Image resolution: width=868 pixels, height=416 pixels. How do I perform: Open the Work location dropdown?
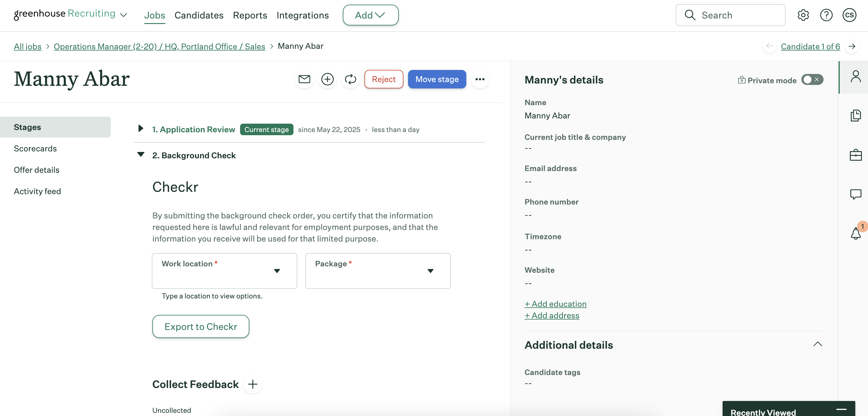click(224, 271)
